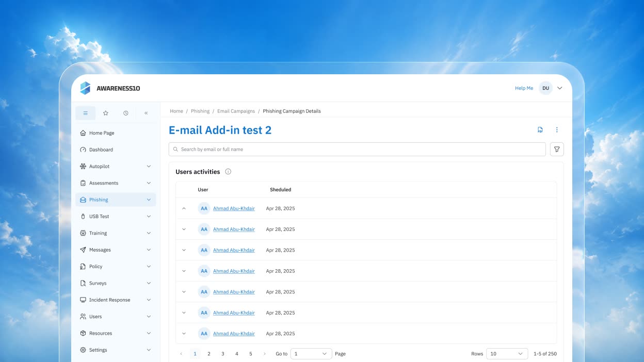This screenshot has width=644, height=362.
Task: Go to next page arrow
Action: 265,354
